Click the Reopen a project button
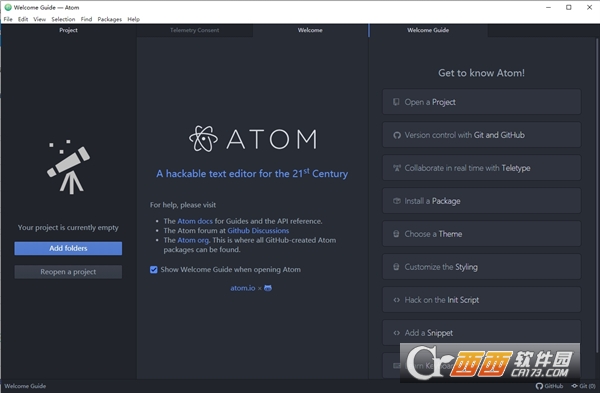Image resolution: width=600 pixels, height=393 pixels. coord(68,272)
